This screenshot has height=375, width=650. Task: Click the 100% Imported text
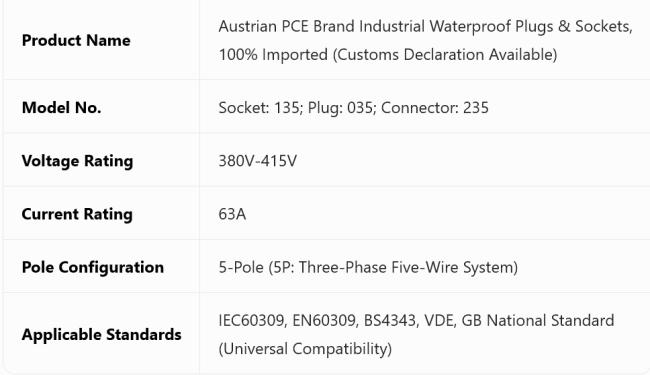273,54
